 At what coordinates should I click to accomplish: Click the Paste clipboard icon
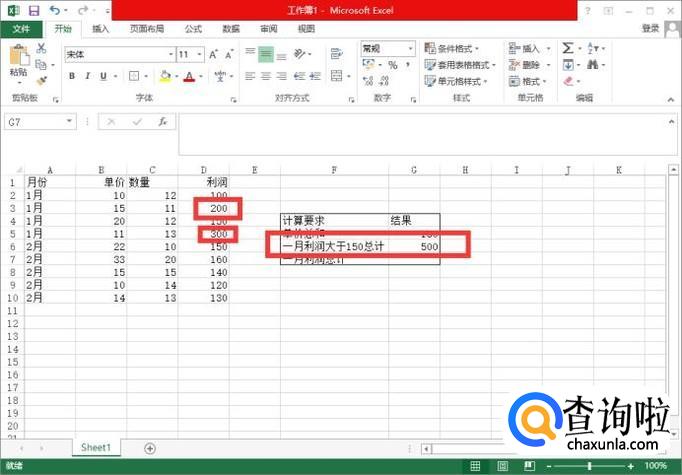(19, 56)
